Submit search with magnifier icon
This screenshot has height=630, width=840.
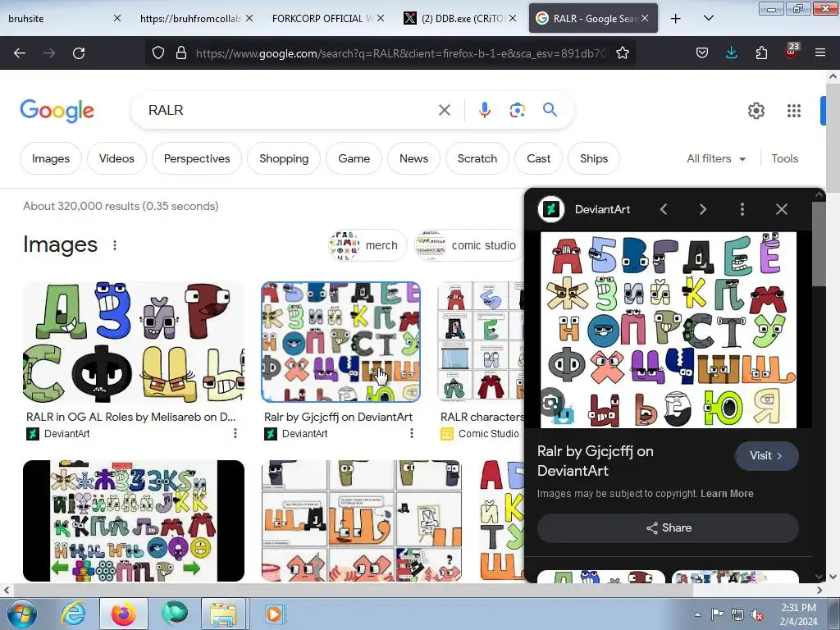550,110
